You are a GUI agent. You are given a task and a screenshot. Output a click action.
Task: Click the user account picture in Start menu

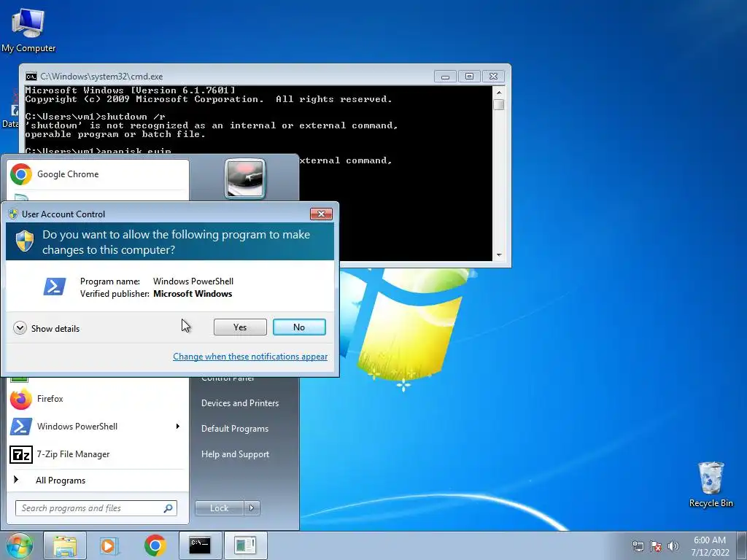tap(245, 179)
